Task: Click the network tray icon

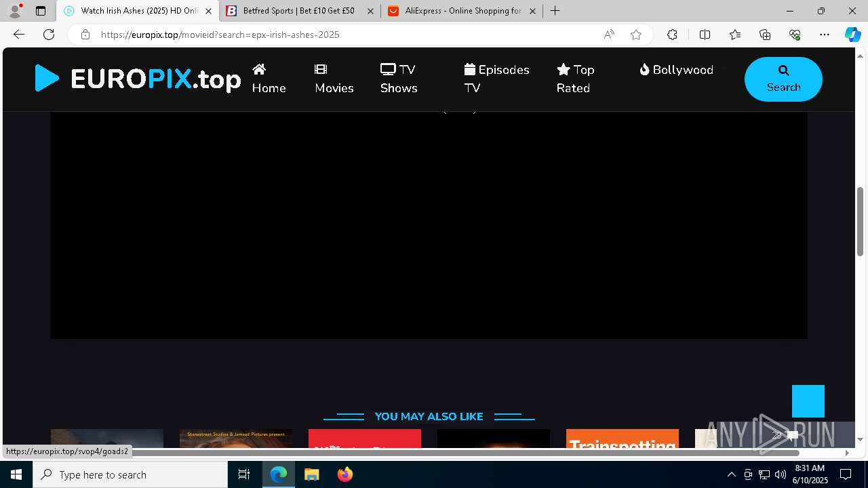Action: click(764, 474)
